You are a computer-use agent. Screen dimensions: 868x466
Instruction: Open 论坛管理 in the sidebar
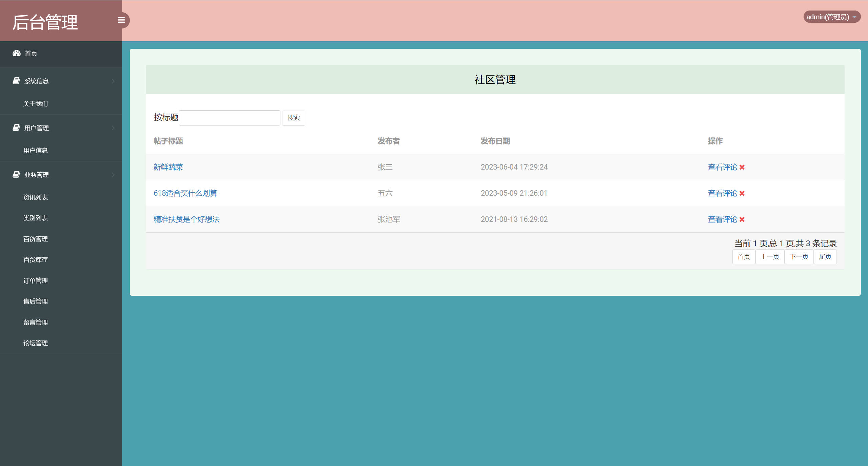[x=36, y=343]
